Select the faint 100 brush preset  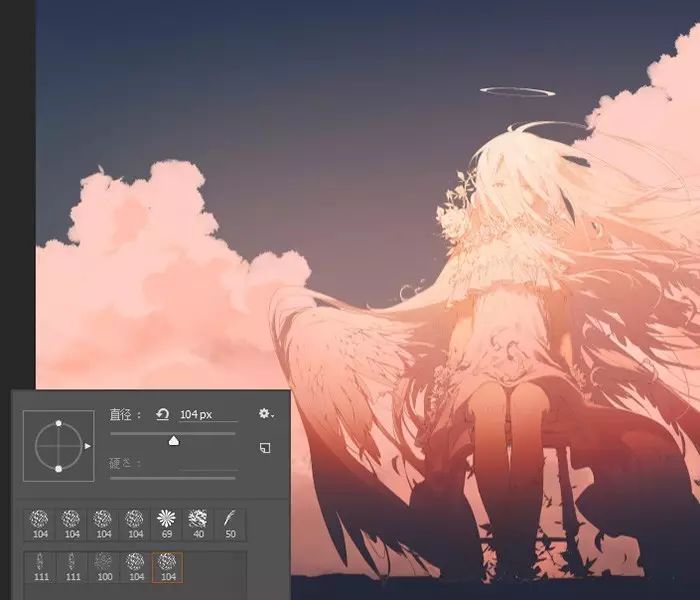point(104,567)
